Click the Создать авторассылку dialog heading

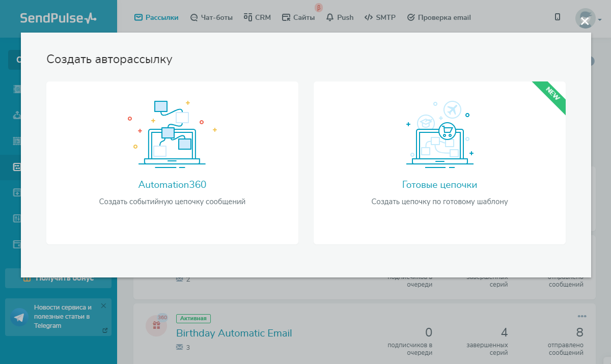(x=109, y=60)
